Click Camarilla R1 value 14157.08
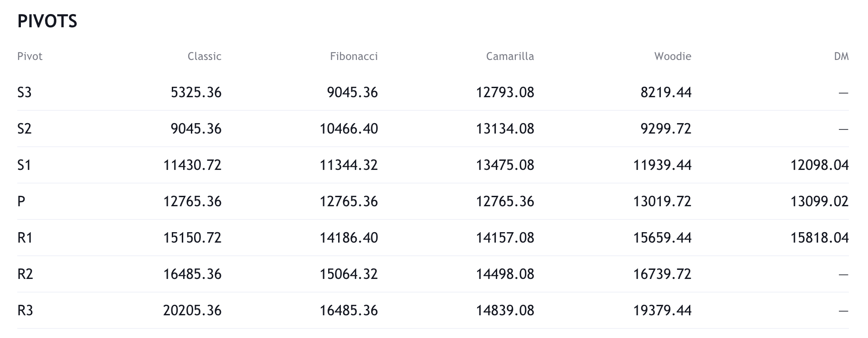 point(505,238)
